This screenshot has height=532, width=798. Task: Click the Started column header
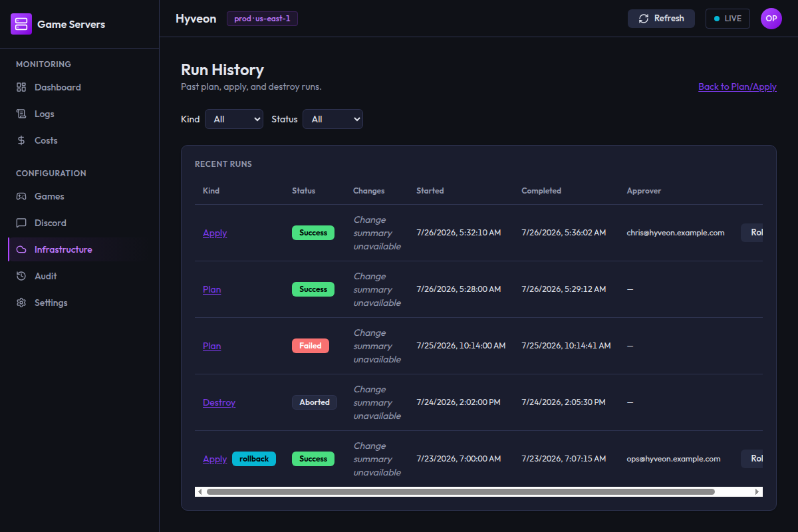coord(430,191)
